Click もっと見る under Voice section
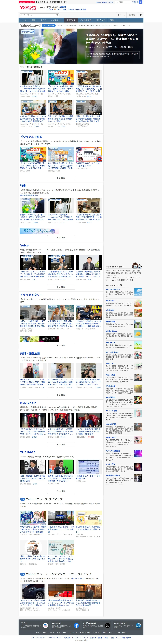The image size is (162, 644). (61, 287)
